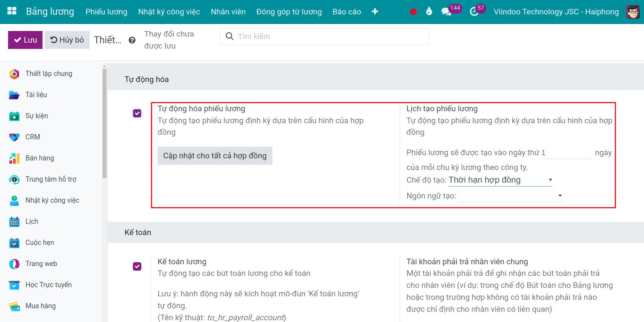
Task: Open the apps grid menu icon
Action: pos(12,11)
